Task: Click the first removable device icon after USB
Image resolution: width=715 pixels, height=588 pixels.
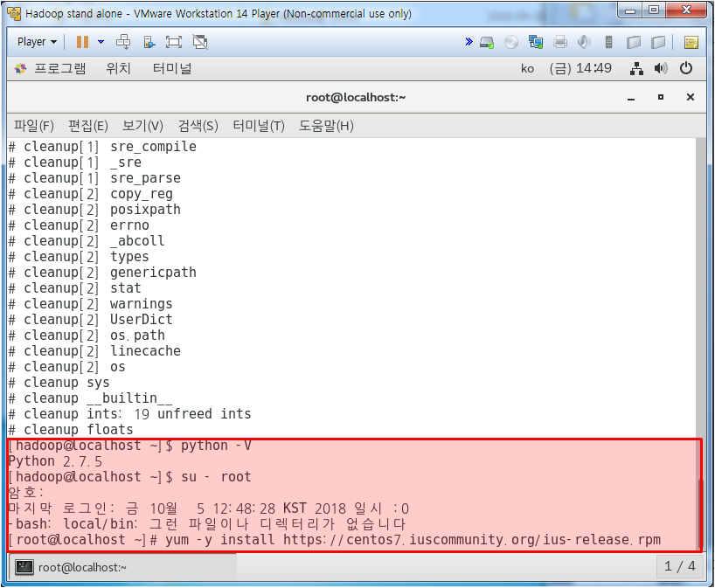Action: click(x=634, y=43)
